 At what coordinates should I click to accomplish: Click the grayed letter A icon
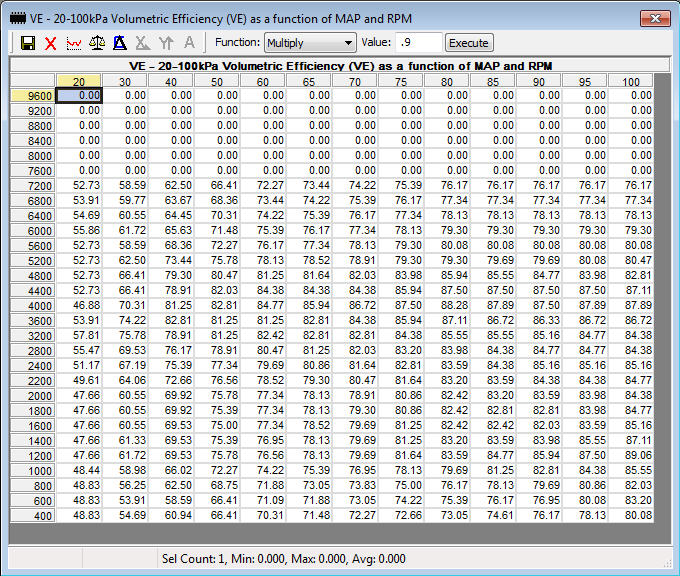coord(189,43)
